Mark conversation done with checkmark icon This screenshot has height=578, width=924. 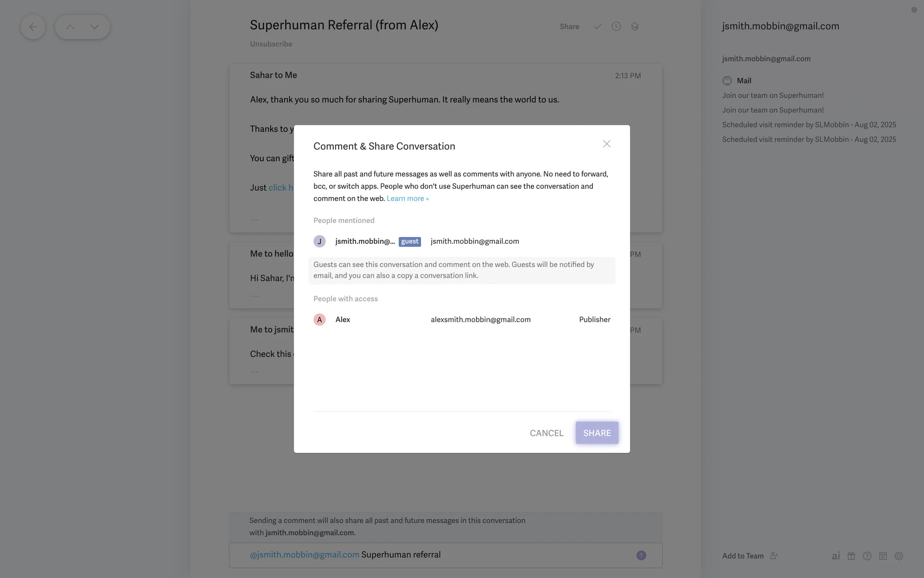[597, 26]
